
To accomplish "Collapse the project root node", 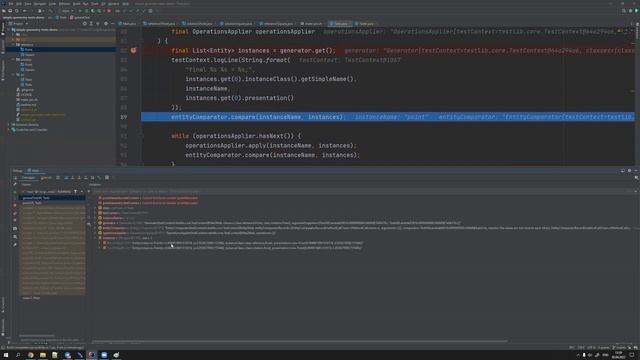I will pos(9,30).
